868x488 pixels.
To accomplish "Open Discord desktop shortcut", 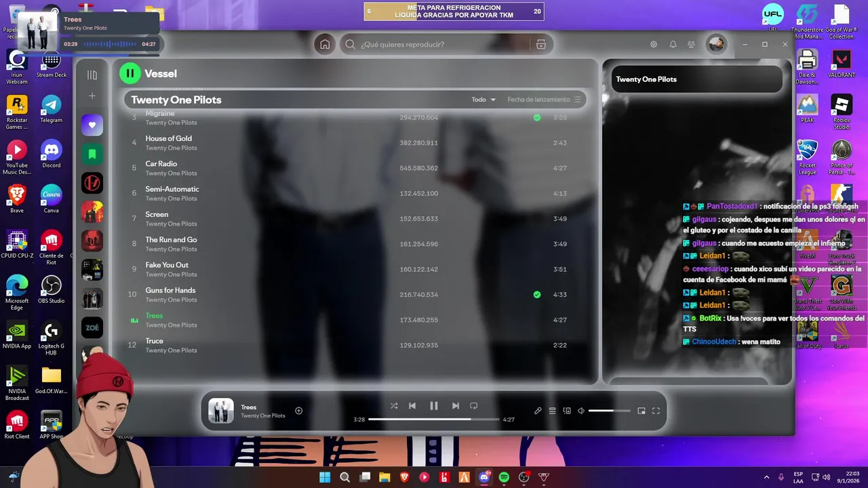I will 52,154.
